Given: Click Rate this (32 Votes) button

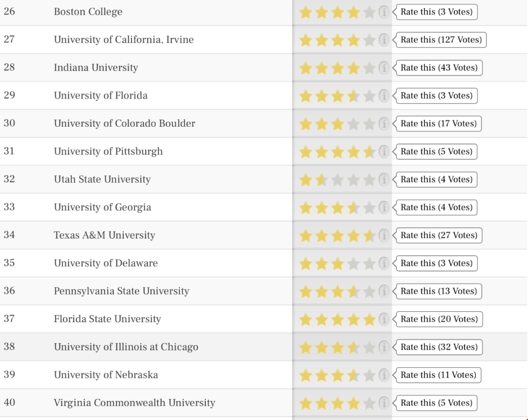Looking at the screenshot, I should (x=439, y=347).
